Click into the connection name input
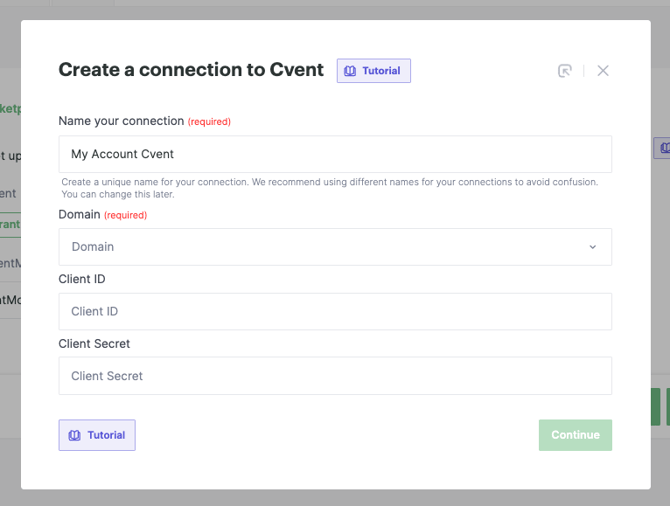The image size is (670, 506). (335, 154)
